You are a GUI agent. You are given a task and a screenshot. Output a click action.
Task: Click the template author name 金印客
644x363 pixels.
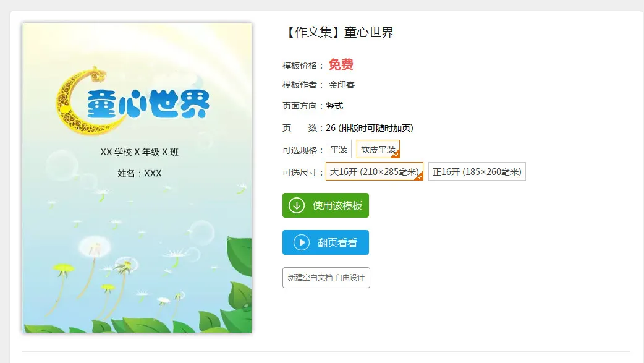click(341, 85)
